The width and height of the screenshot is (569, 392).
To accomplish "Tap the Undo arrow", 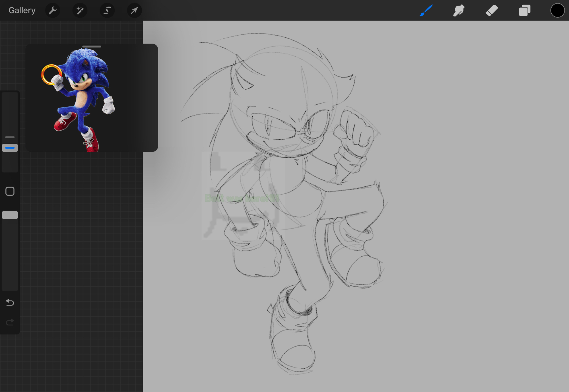I will point(10,302).
